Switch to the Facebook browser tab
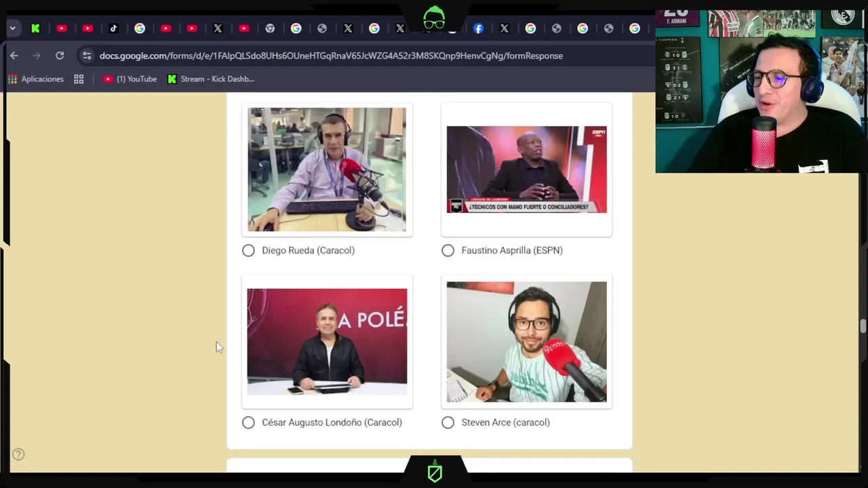 478,28
